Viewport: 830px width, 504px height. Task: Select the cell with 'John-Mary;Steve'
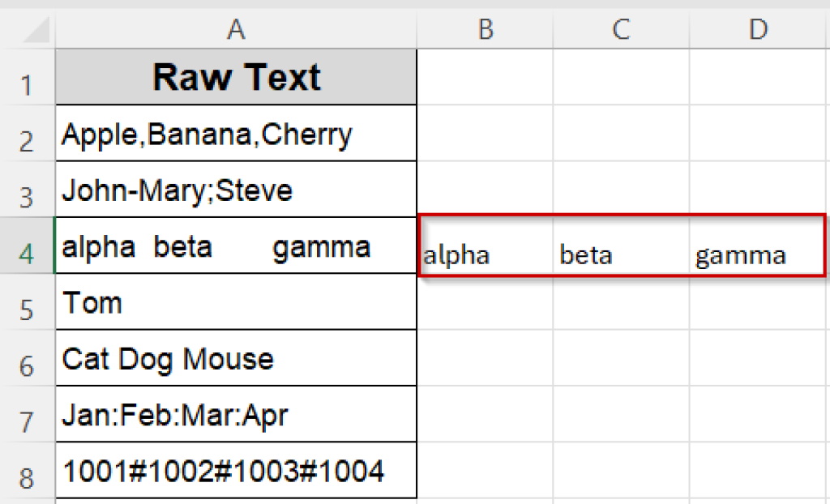tap(235, 189)
